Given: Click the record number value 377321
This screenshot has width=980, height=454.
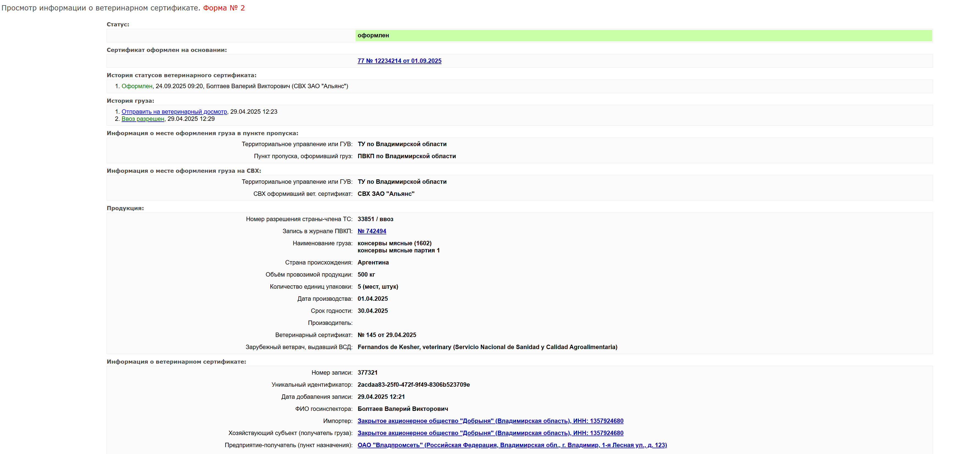Looking at the screenshot, I should pyautogui.click(x=367, y=373).
